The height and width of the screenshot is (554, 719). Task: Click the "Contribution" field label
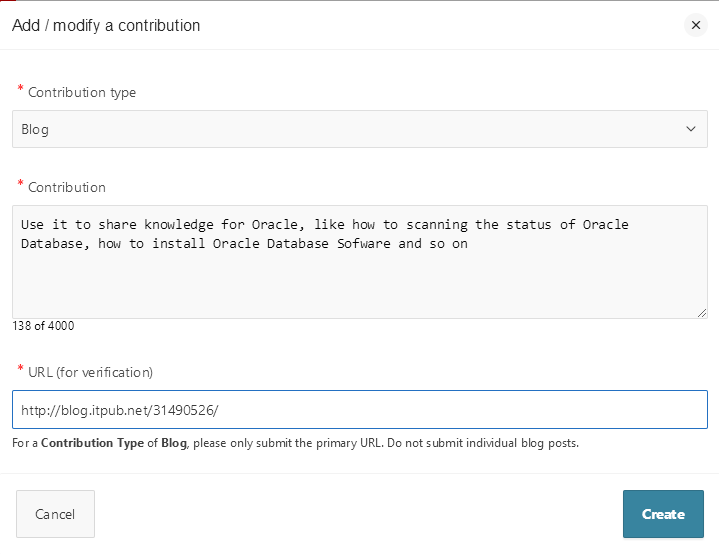[67, 187]
